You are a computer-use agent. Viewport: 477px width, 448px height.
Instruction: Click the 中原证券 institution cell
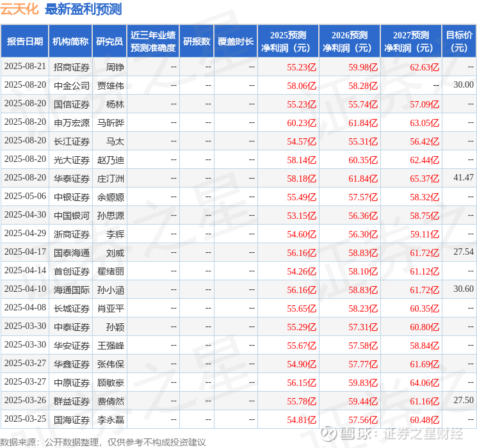point(72,382)
